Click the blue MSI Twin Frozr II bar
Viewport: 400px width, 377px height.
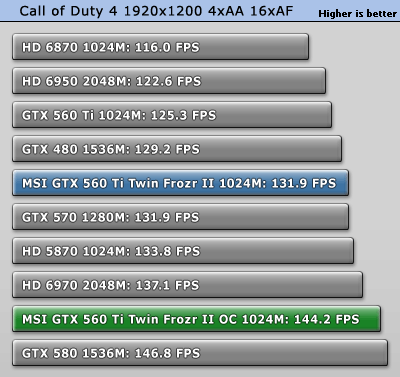[180, 183]
